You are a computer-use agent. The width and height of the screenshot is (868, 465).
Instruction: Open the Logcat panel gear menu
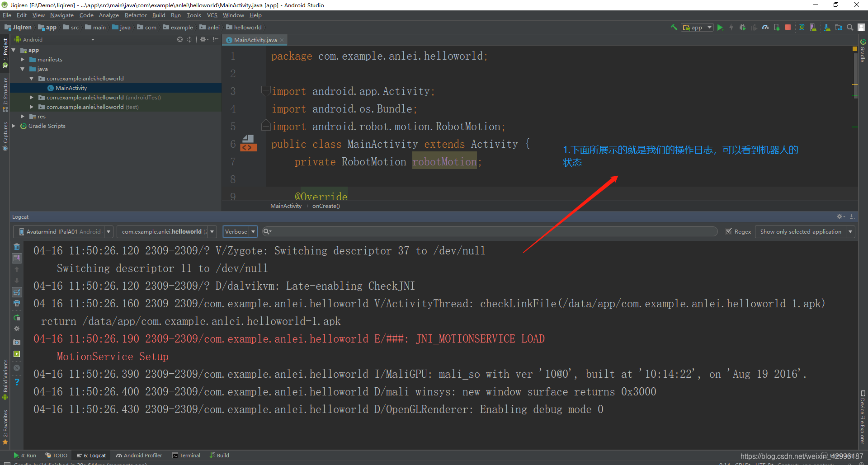pyautogui.click(x=840, y=216)
